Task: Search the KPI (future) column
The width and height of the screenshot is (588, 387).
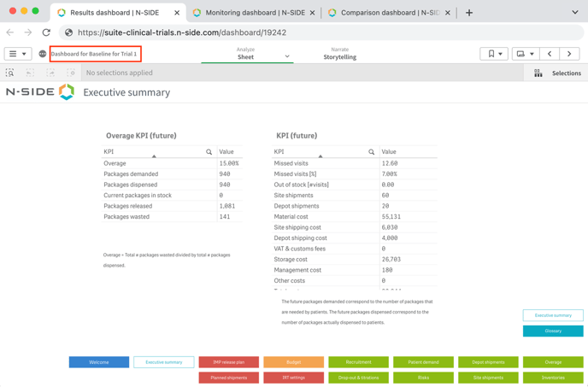Action: [371, 152]
